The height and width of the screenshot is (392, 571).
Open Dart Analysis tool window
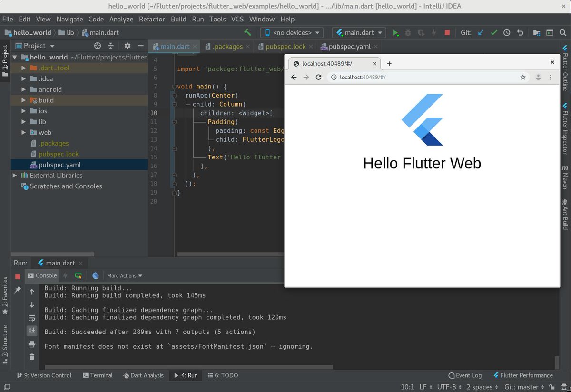pyautogui.click(x=143, y=375)
